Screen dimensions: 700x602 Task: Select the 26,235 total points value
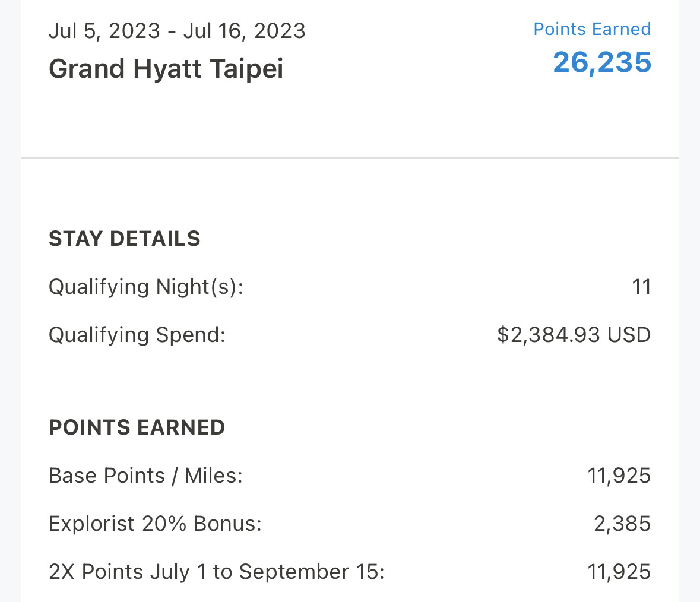[602, 62]
